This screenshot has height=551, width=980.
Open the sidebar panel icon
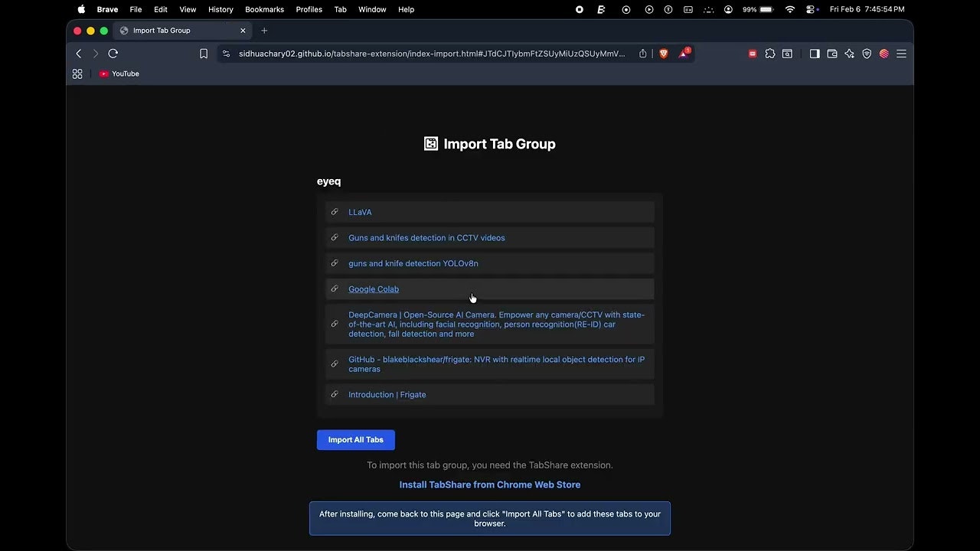815,54
